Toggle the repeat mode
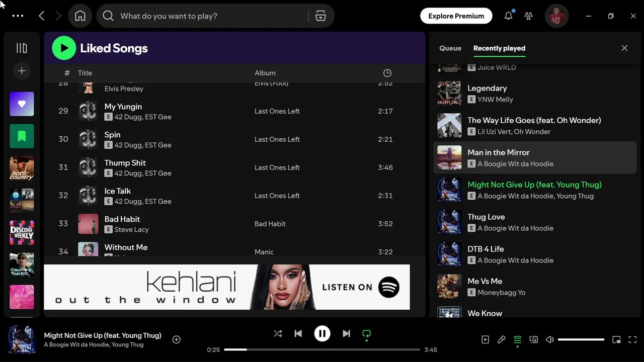The height and width of the screenshot is (362, 644). pyautogui.click(x=367, y=334)
